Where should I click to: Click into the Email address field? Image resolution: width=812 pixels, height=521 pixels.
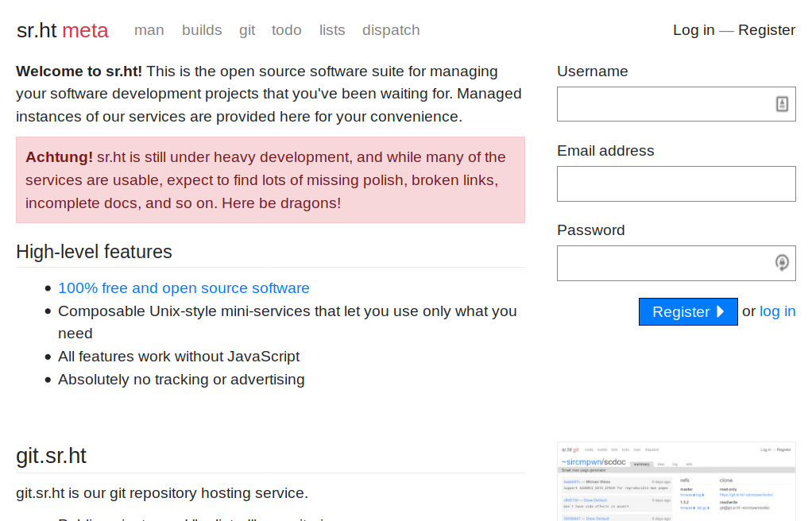676,183
